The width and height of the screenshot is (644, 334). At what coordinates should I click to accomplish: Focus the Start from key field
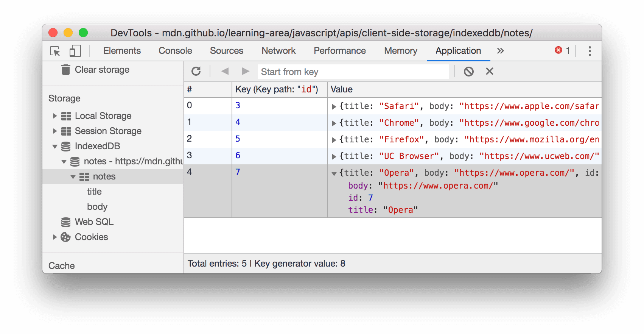click(353, 72)
